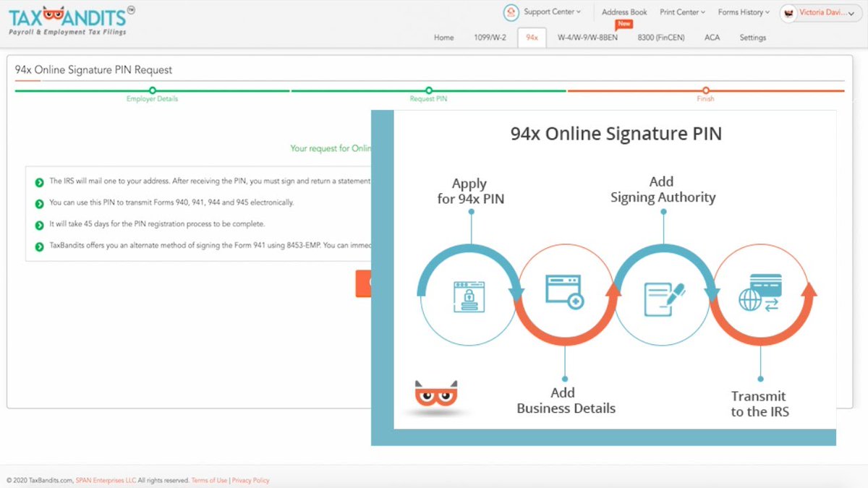This screenshot has width=868, height=488.
Task: Click green check beside 45 days line
Action: 40,225
